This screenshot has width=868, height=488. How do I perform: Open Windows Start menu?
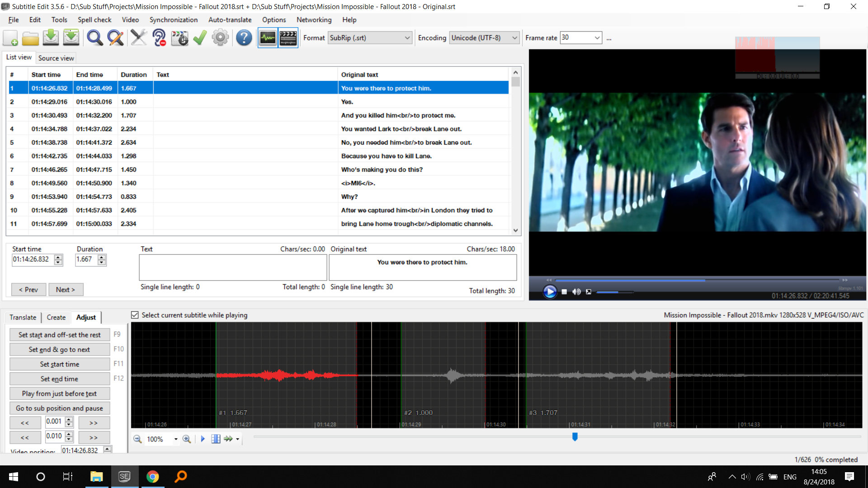tap(14, 477)
